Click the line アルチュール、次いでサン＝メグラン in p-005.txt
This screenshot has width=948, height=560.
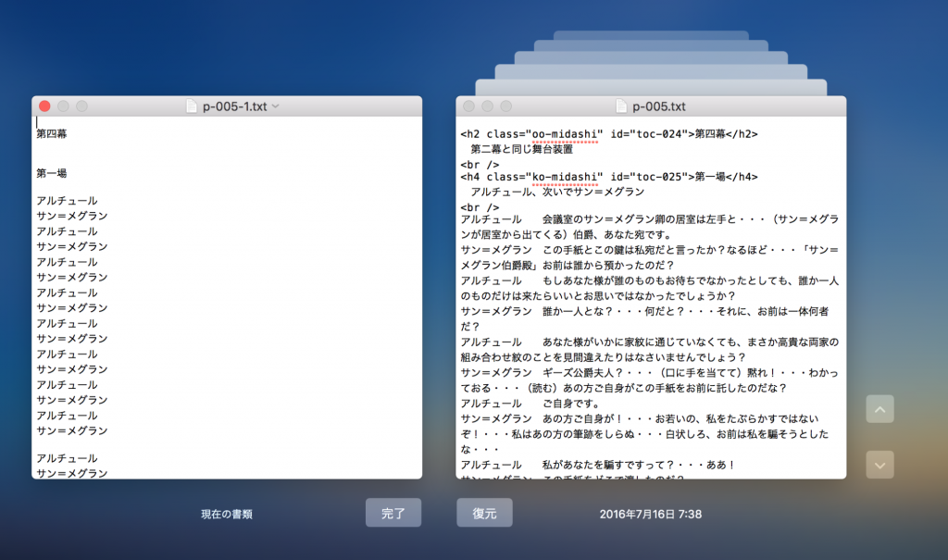click(557, 192)
